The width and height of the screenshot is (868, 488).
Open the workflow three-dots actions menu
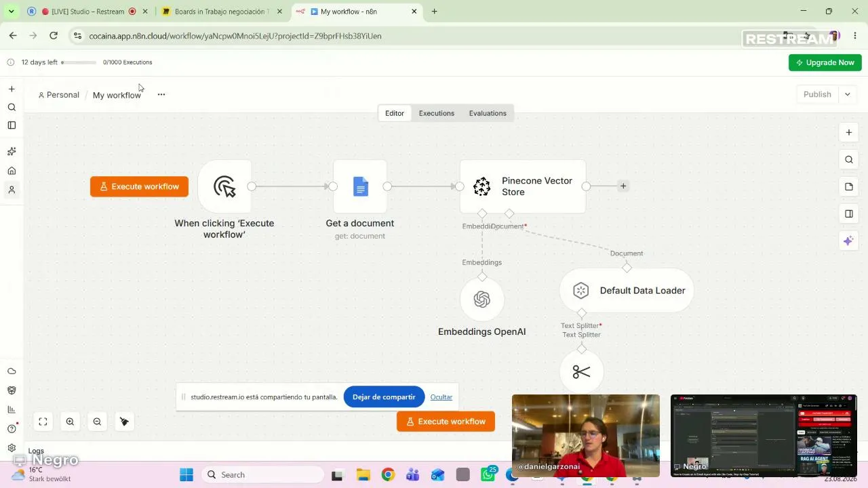[x=161, y=95]
